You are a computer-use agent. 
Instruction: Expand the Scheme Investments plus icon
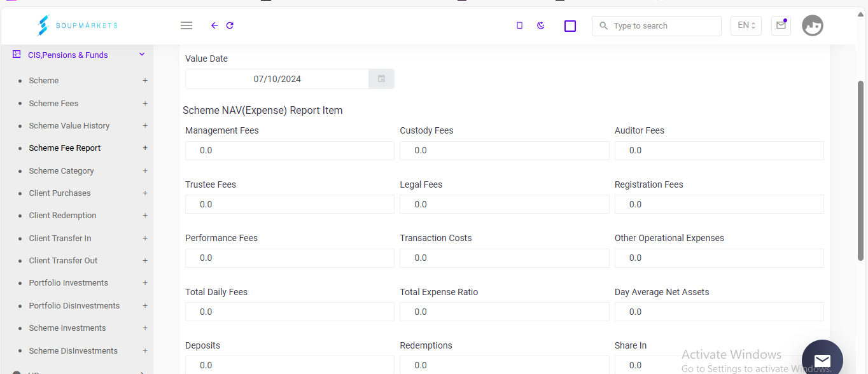coord(145,328)
